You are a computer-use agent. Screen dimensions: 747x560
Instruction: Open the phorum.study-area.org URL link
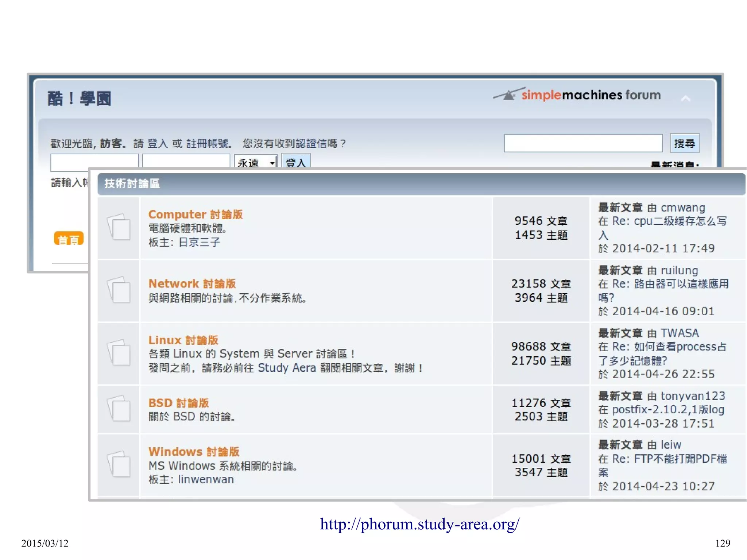pyautogui.click(x=419, y=524)
